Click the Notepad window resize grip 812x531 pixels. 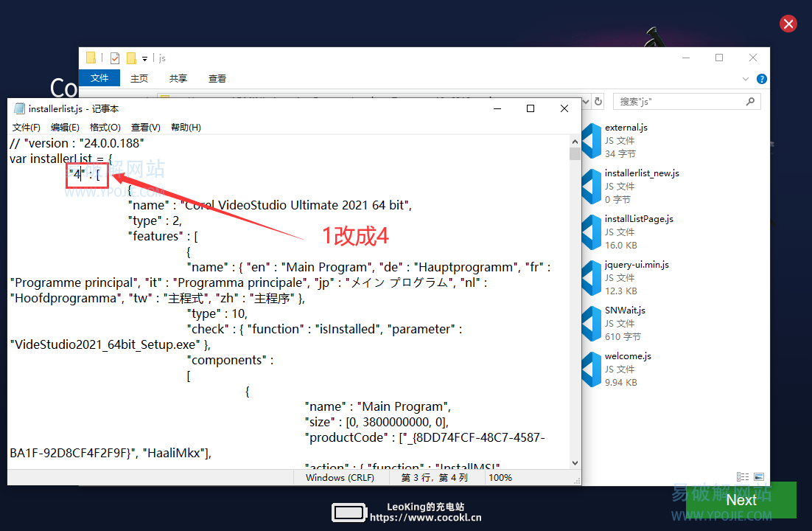(576, 481)
